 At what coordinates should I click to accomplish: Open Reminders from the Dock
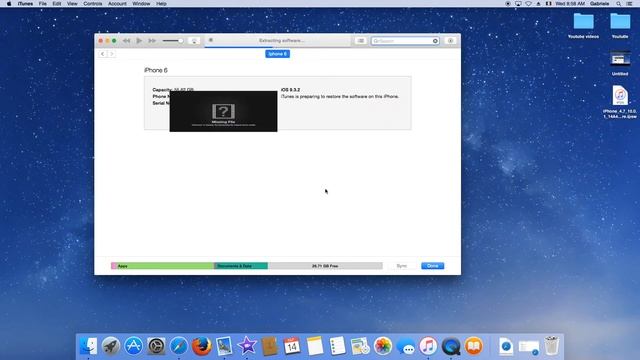(x=338, y=346)
